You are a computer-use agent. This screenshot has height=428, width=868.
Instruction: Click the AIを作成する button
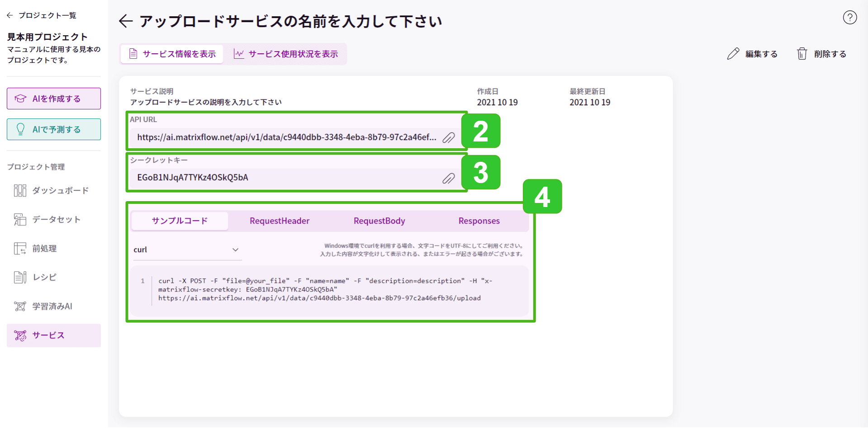tap(54, 99)
